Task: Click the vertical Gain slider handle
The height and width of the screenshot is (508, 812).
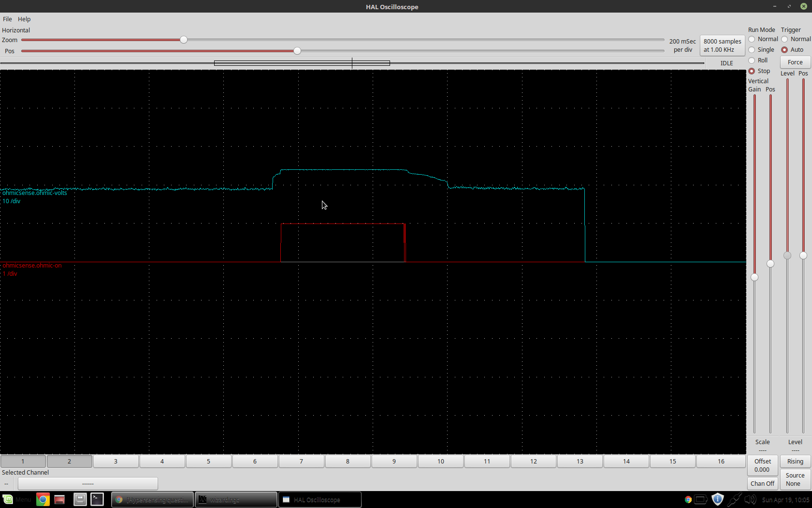Action: pyautogui.click(x=754, y=277)
